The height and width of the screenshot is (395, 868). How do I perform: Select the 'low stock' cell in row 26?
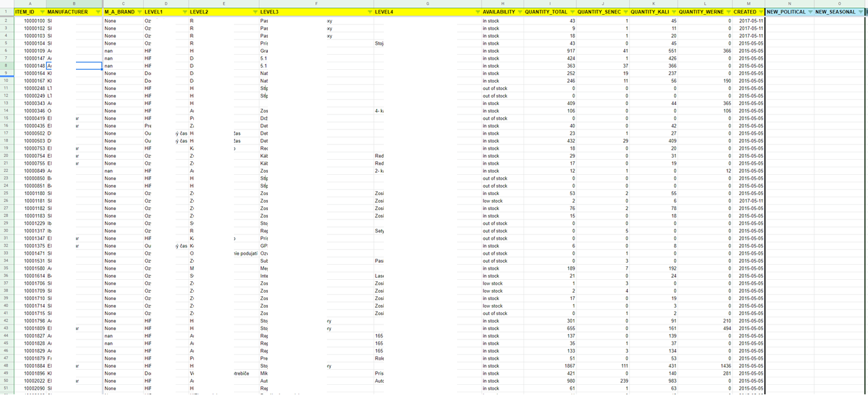pos(503,201)
